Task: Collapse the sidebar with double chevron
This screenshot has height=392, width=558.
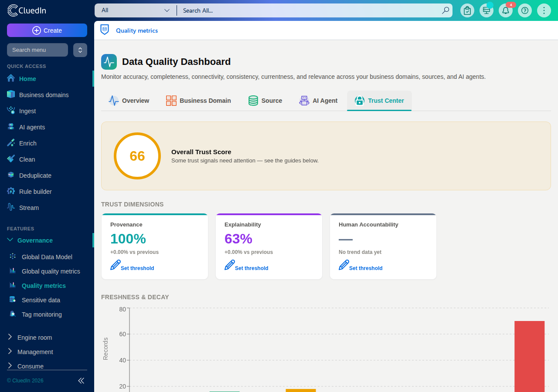Action: click(x=81, y=381)
